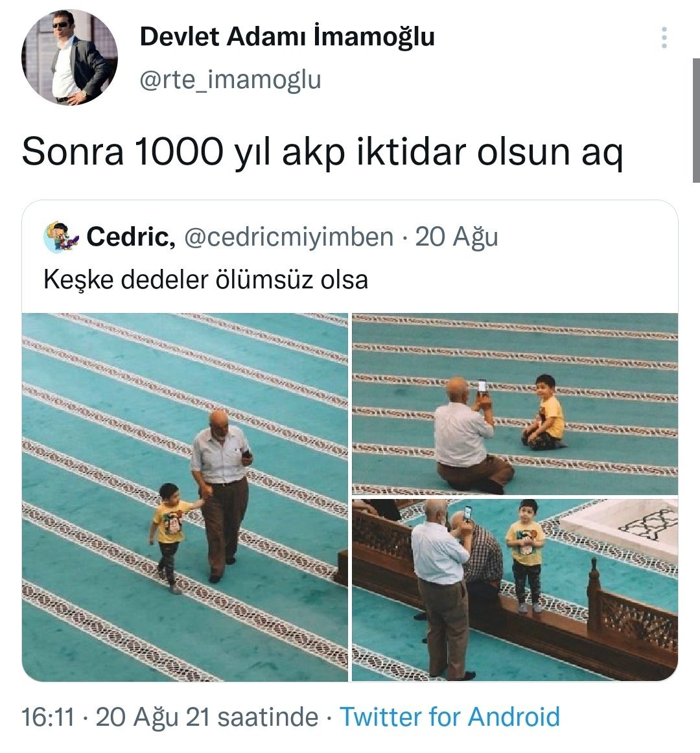
Task: Open the Devlet Adamı İmamoğlu display name
Action: pyautogui.click(x=287, y=36)
